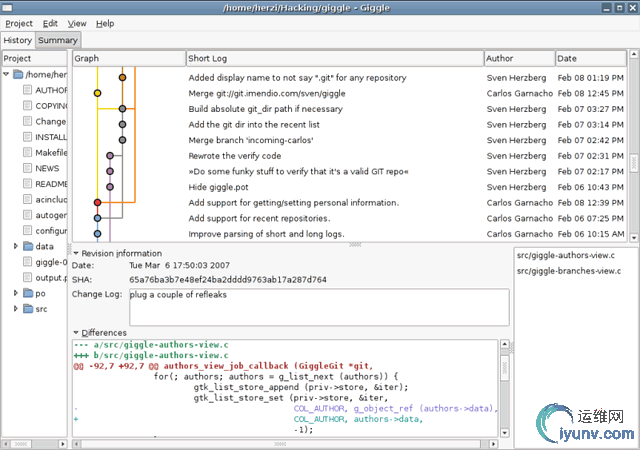Screen dimensions: 640x450
Task: Click the red commit node in graph
Action: click(x=97, y=202)
